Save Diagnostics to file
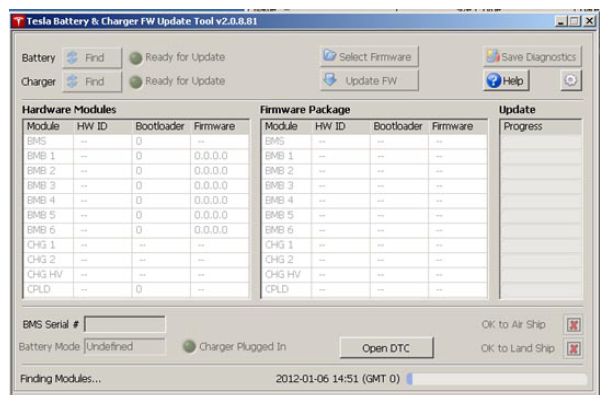Image resolution: width=609 pixels, height=404 pixels. (x=532, y=57)
